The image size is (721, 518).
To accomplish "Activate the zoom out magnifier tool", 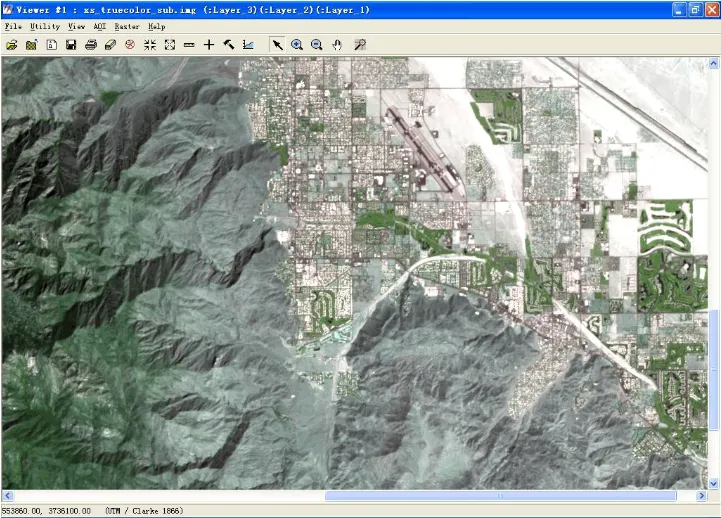I will pyautogui.click(x=317, y=45).
